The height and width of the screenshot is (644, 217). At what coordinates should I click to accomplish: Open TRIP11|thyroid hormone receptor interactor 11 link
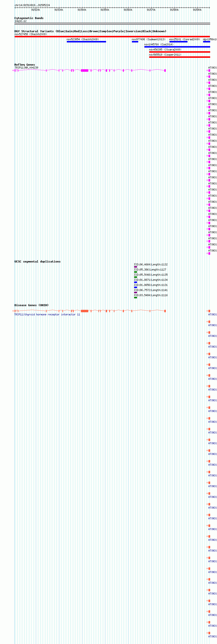[47, 314]
